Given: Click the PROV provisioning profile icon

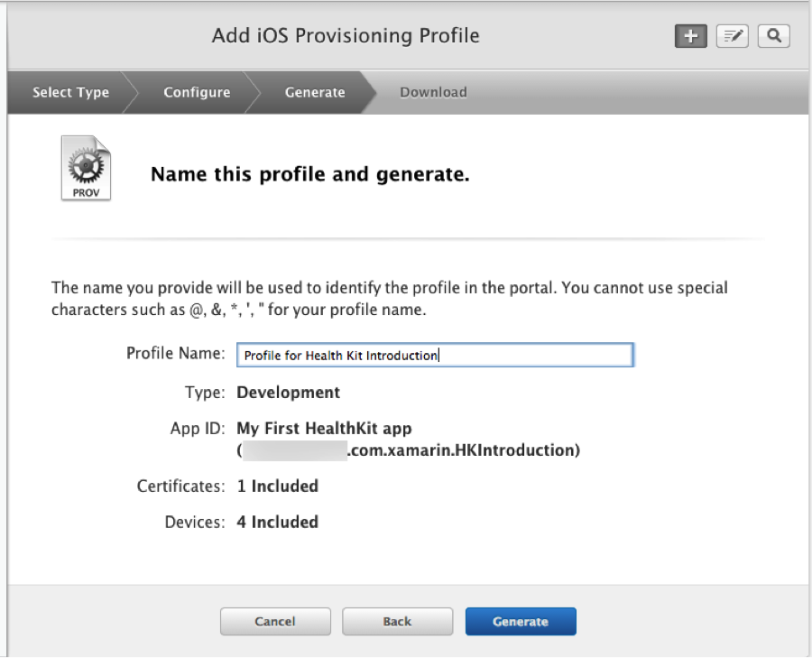Looking at the screenshot, I should pyautogui.click(x=86, y=168).
